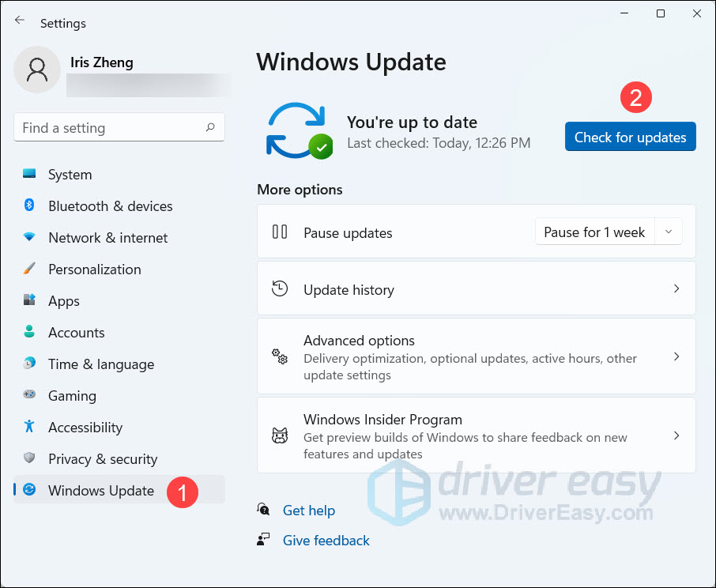Switch to the Accounts settings page
The image size is (716, 588).
76,333
